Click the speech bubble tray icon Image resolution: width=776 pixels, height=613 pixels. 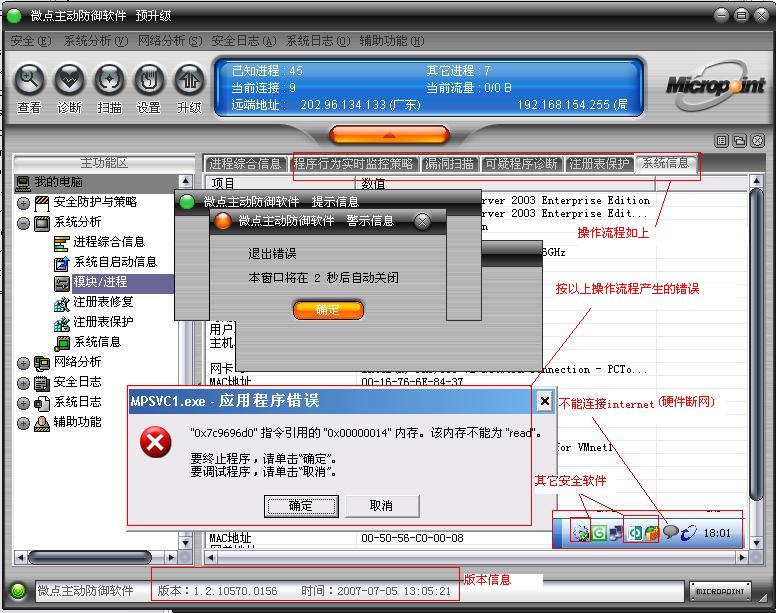tap(671, 532)
